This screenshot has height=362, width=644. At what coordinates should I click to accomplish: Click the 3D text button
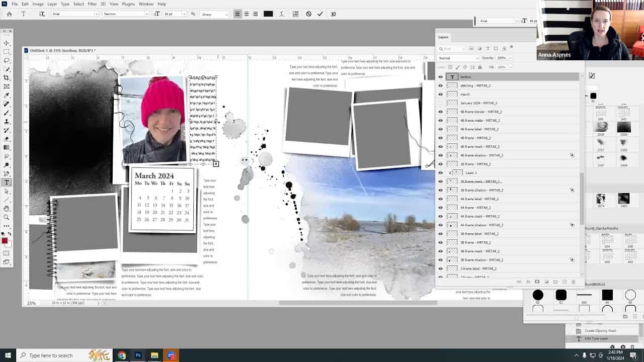click(x=333, y=14)
